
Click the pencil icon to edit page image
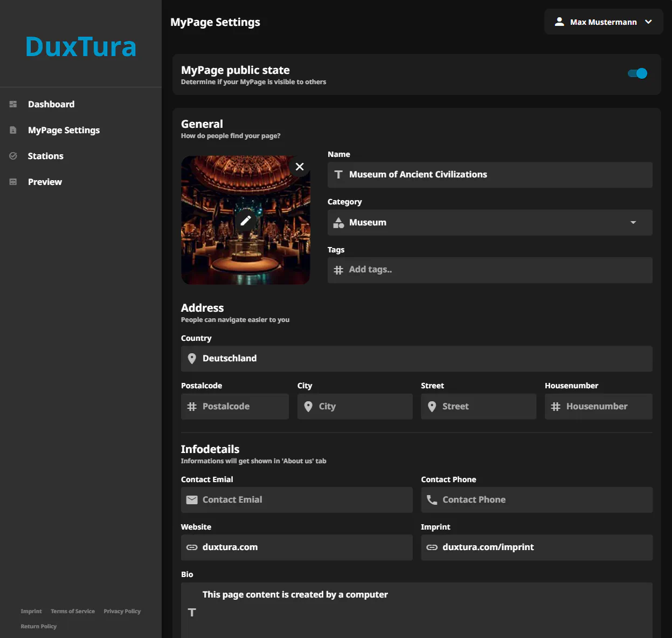coord(246,220)
